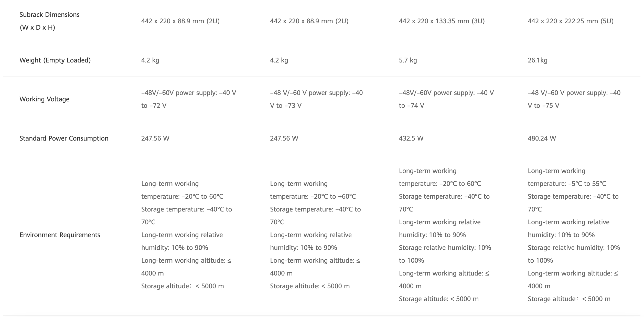Image resolution: width=644 pixels, height=317 pixels.
Task: Select the 222.25 mm (5U) dimensions cell
Action: [571, 21]
